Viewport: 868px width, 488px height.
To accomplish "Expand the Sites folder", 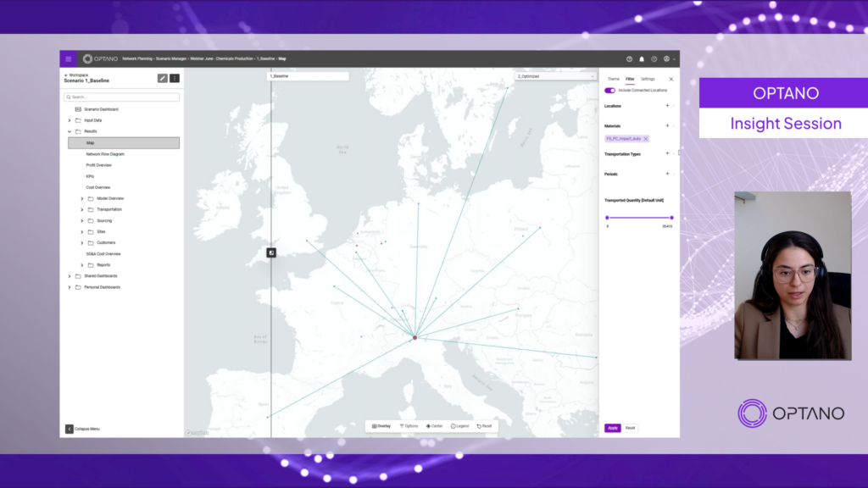I will coord(82,232).
